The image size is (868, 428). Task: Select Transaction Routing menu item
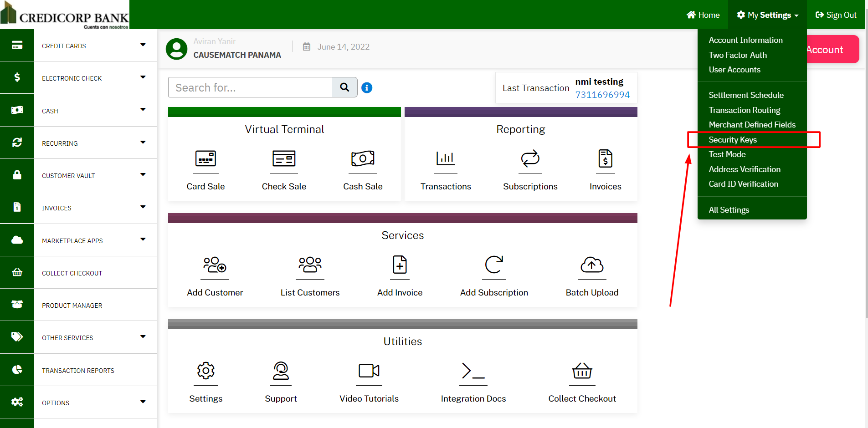point(745,110)
